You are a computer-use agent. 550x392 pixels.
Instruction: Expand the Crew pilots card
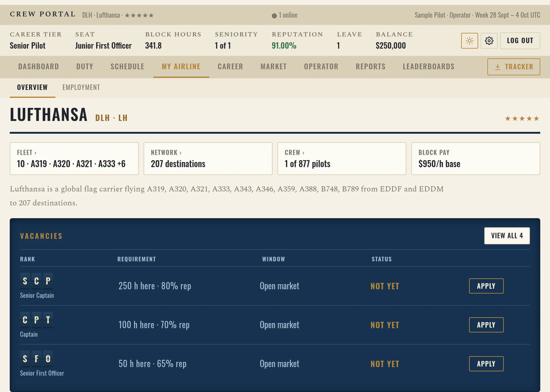pos(342,159)
